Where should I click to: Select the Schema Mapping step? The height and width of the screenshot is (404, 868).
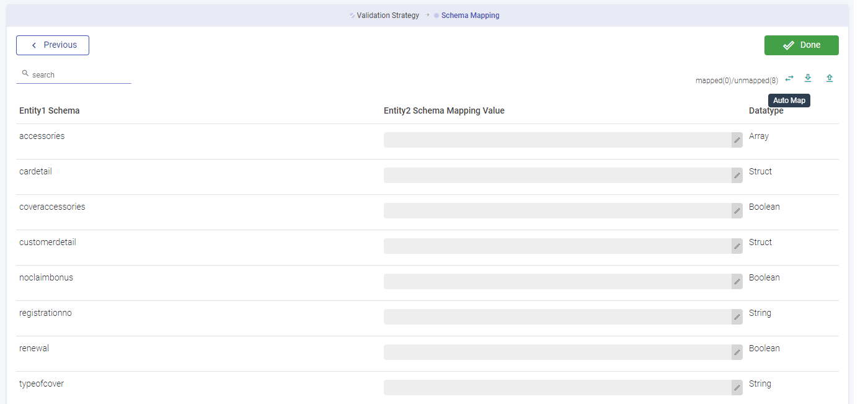pos(470,16)
